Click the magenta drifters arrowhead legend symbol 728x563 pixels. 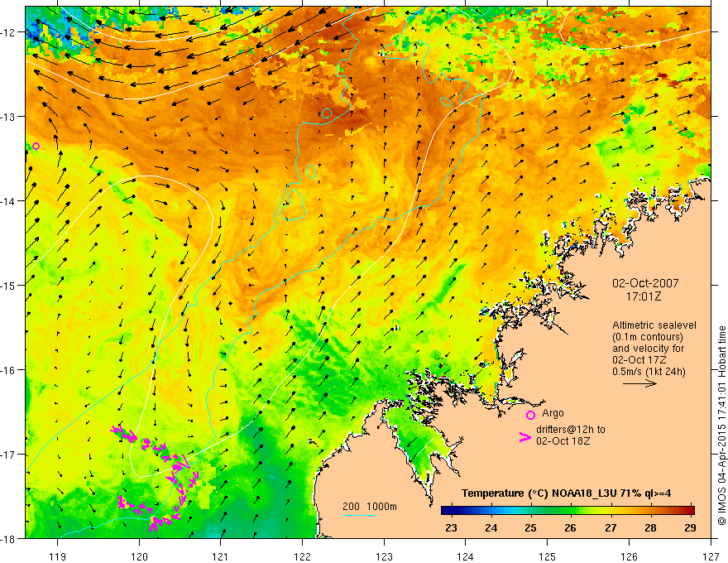(x=525, y=437)
